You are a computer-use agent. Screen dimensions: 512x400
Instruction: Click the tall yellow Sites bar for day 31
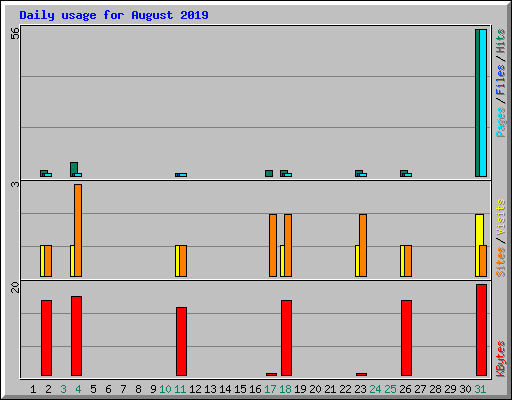coord(479,230)
